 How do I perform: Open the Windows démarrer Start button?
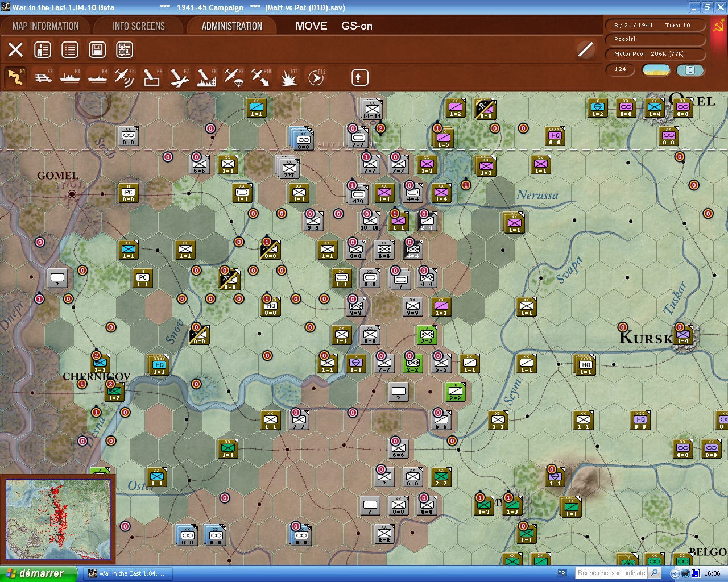[x=38, y=573]
